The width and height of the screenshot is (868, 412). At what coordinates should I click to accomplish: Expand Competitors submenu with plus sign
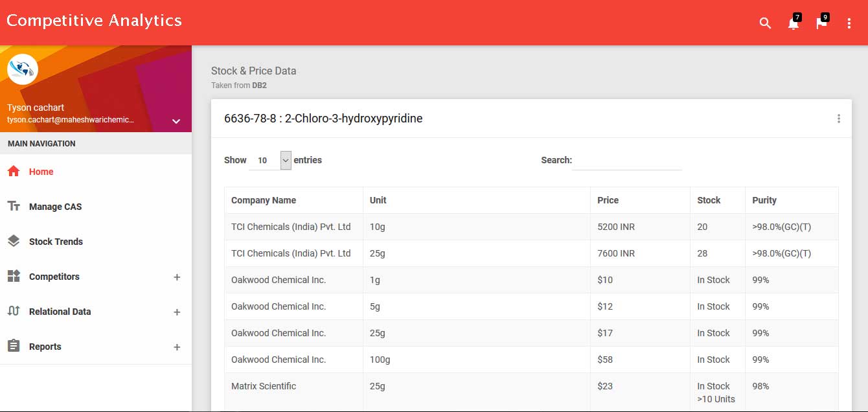(x=177, y=277)
